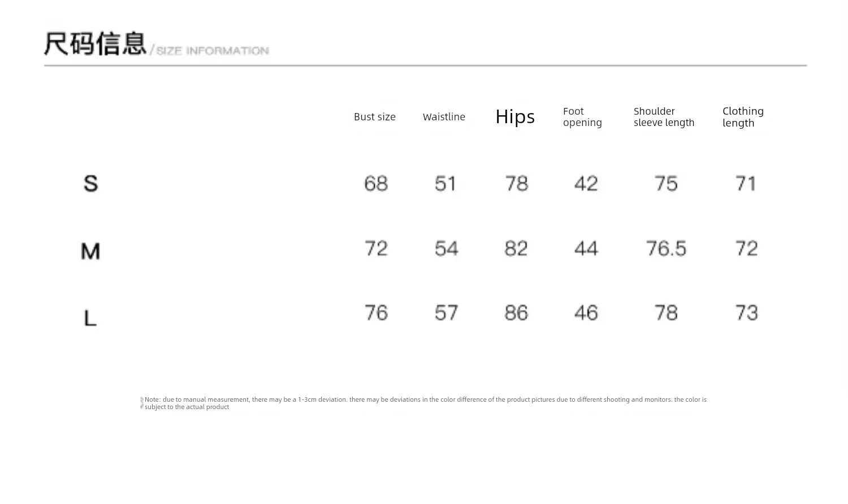This screenshot has height=504, width=848.
Task: Click the size L clothing length value 73
Action: coord(746,313)
